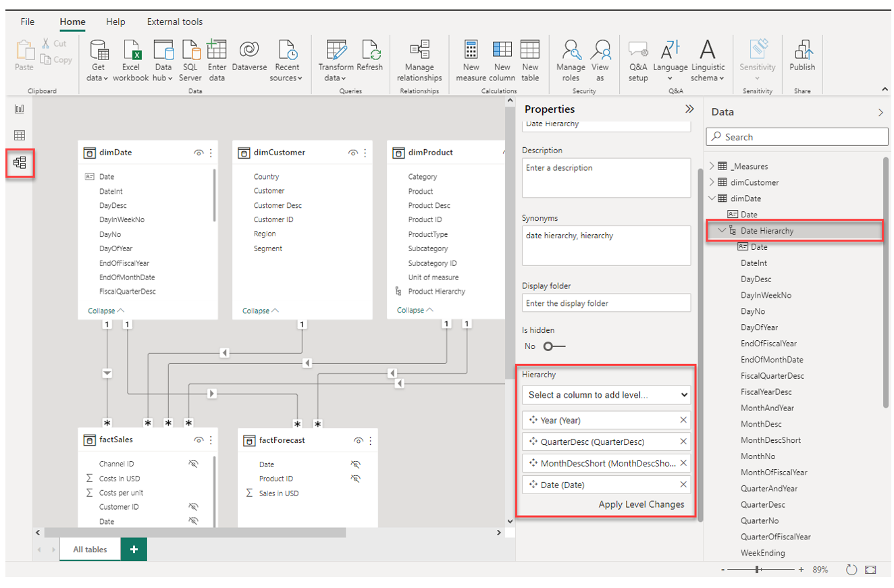Screen dimensions: 894x588
Task: Open the Model view in left sidebar
Action: [x=19, y=163]
